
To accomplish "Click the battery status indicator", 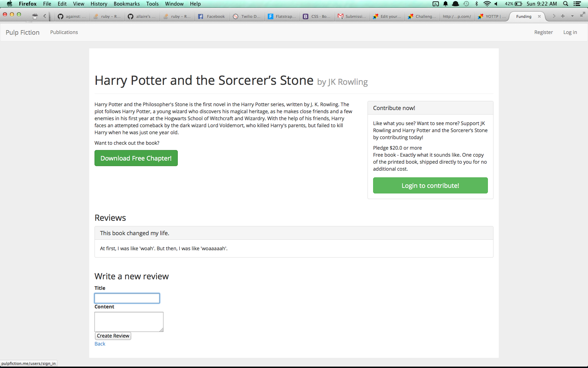I will coord(513,4).
